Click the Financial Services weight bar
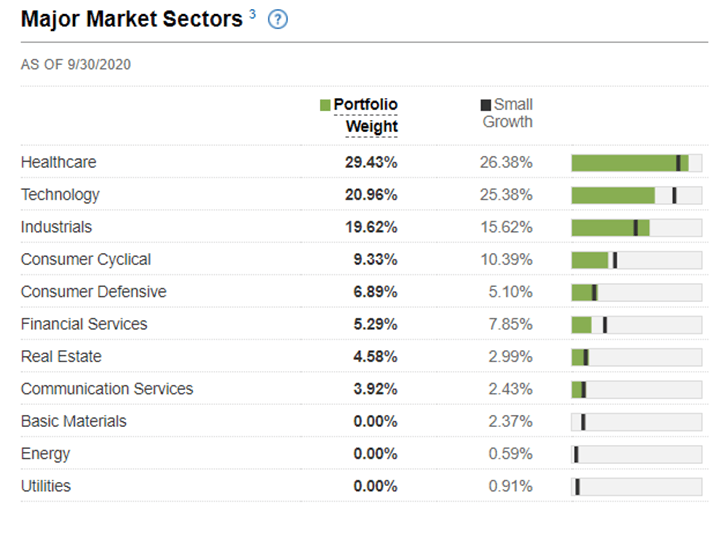 tap(582, 325)
